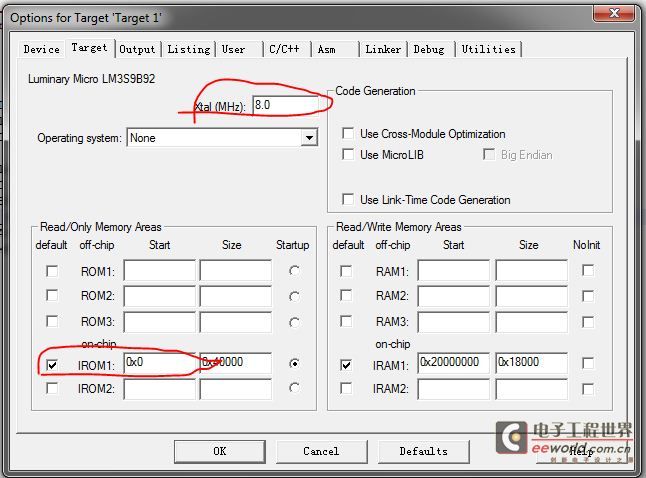Click the RAM1 Start field

tap(454, 271)
